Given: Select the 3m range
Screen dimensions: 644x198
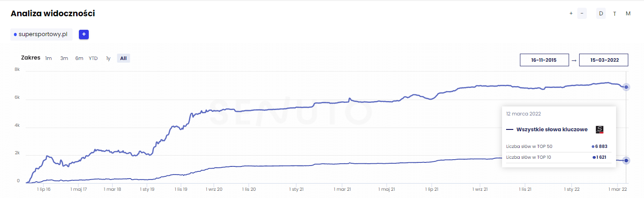Looking at the screenshot, I should click(x=64, y=58).
